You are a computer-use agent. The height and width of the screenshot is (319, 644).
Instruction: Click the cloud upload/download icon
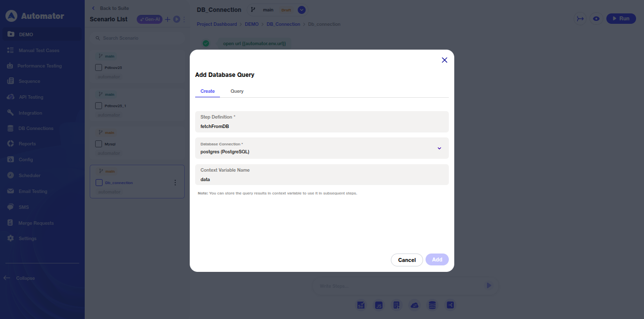[x=415, y=305]
